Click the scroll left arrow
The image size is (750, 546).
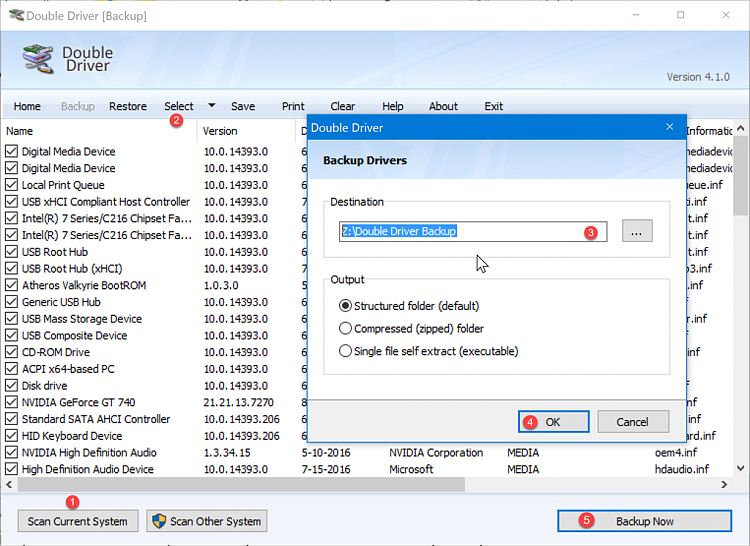point(9,484)
